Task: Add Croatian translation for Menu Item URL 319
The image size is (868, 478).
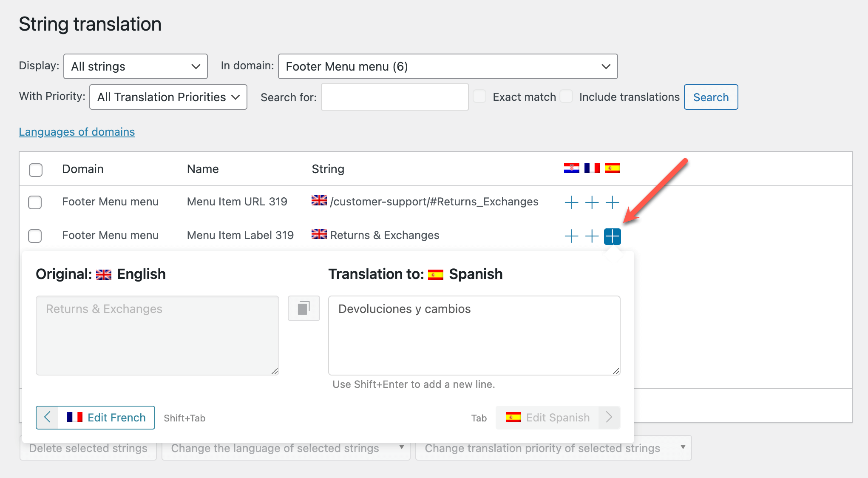Action: click(571, 202)
